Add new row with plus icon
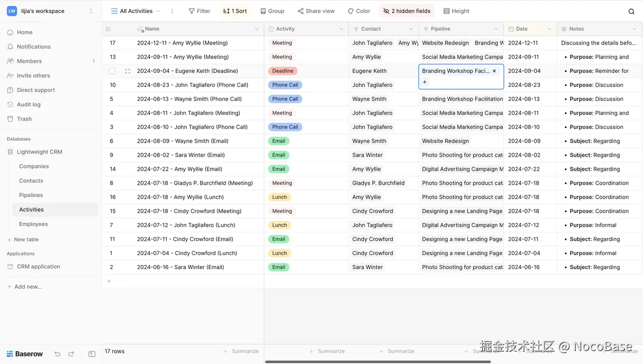This screenshot has height=364, width=643. 109,281
